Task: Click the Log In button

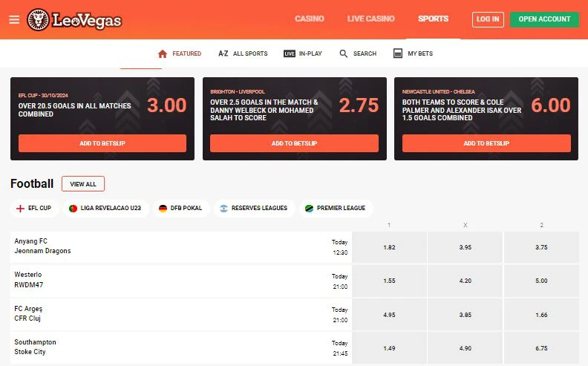Action: [488, 19]
